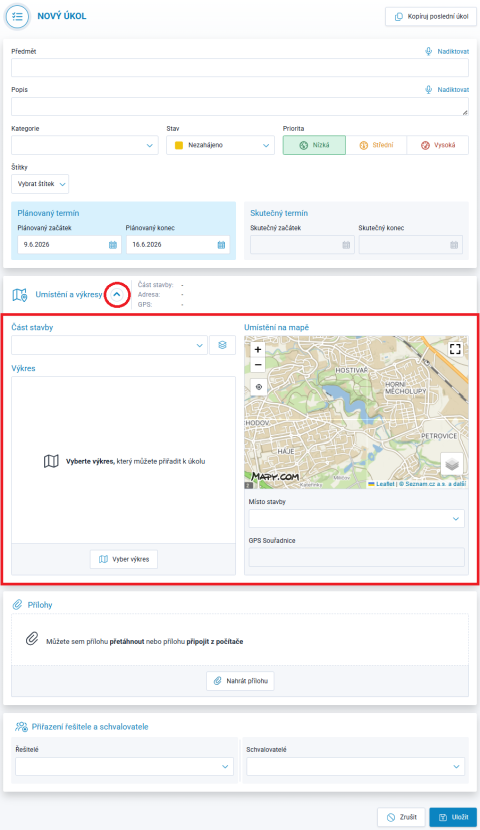Set priority to Vysoká
This screenshot has height=830, width=480.
click(x=438, y=145)
